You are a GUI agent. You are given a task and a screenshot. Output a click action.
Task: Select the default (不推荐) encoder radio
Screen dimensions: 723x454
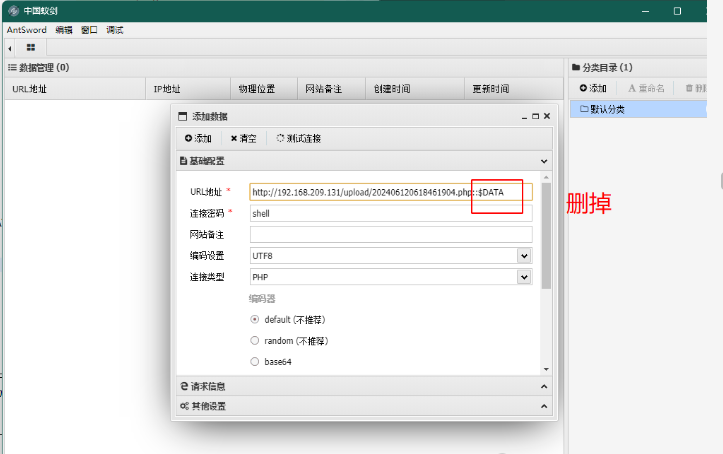pos(255,319)
